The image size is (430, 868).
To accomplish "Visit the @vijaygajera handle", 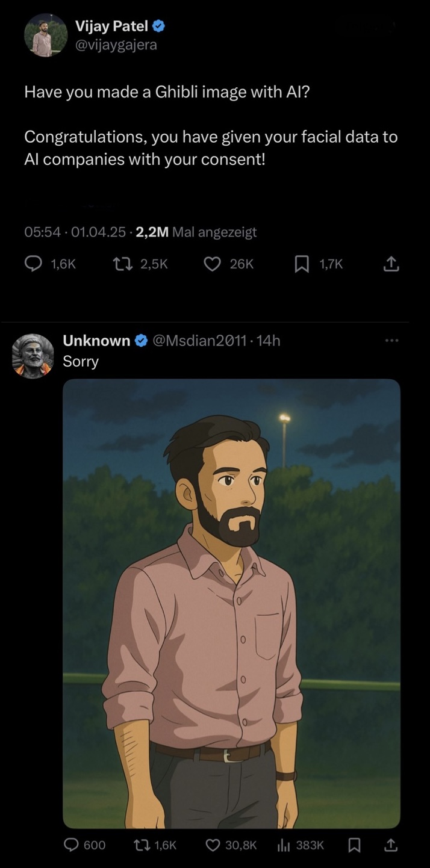I will point(116,45).
